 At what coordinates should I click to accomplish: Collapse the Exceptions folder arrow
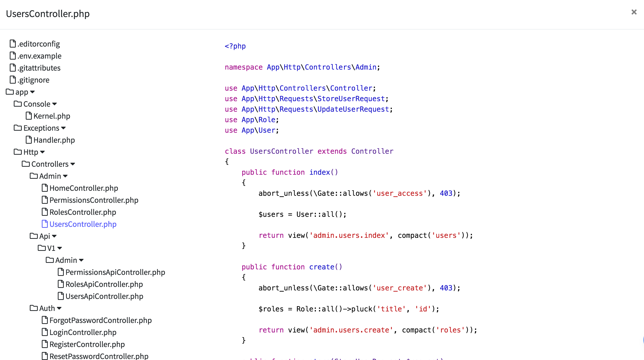point(64,128)
